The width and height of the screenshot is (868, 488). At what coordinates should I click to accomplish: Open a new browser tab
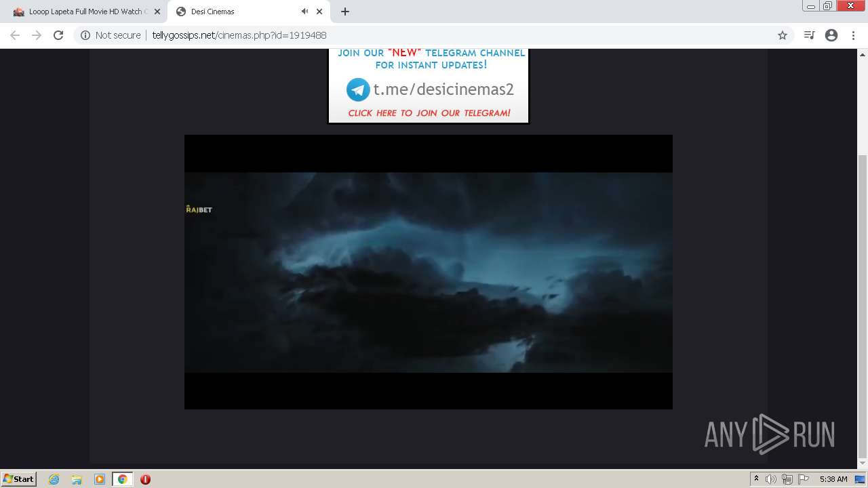[x=345, y=12]
